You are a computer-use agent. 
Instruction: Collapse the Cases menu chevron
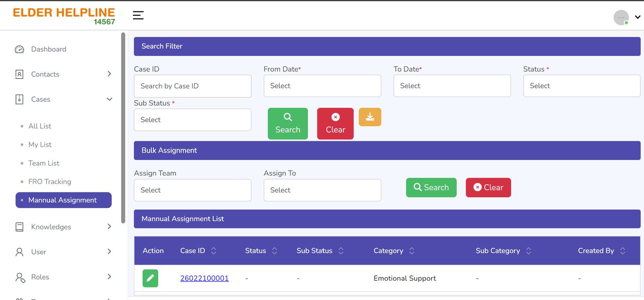109,99
